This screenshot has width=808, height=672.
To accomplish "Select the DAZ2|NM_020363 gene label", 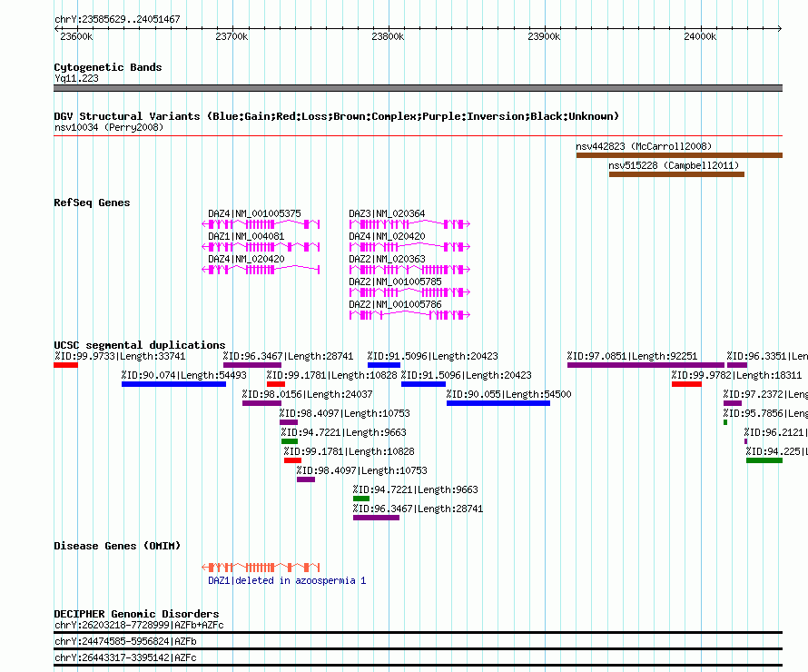I will click(x=387, y=259).
